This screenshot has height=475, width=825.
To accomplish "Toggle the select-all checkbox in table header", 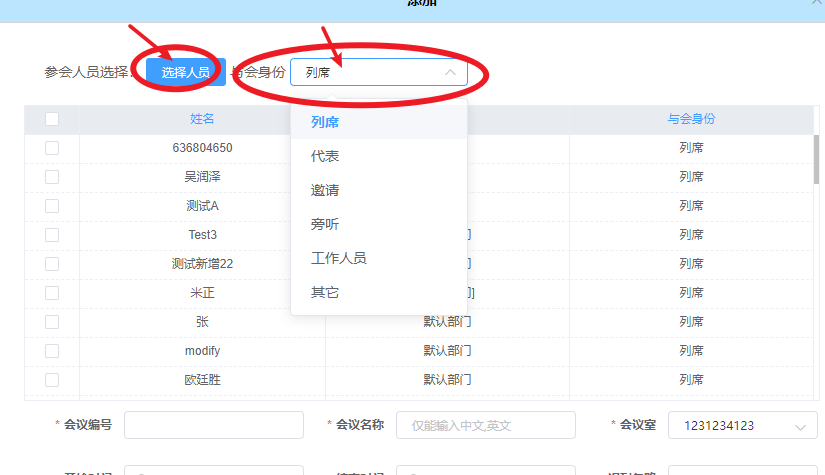I will [x=52, y=119].
